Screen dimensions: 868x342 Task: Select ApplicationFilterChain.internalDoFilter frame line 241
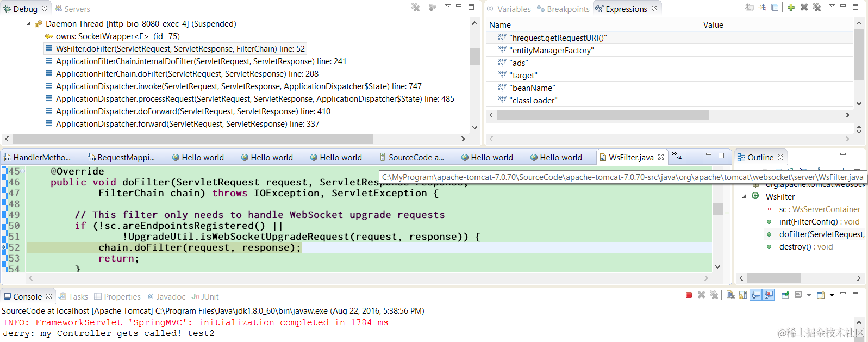click(196, 61)
